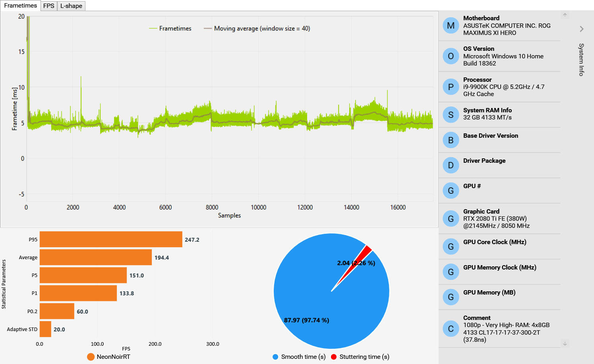Click the 'Microsoft Windows 10 Home Build 18362' text

click(503, 60)
